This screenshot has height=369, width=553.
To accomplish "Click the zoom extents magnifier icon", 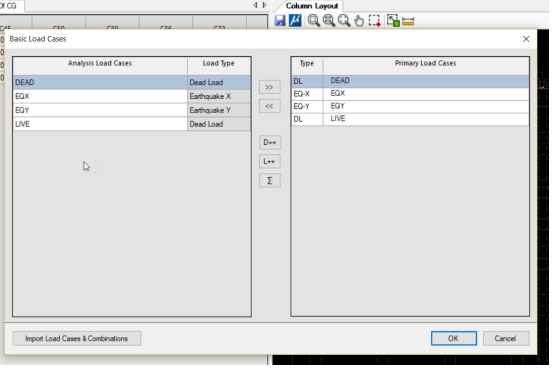I will click(x=329, y=20).
